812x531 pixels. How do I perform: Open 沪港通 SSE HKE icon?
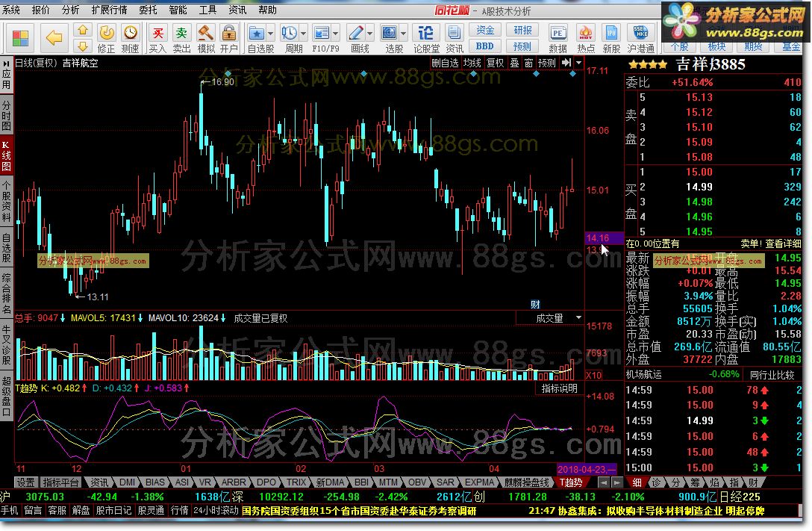point(640,38)
